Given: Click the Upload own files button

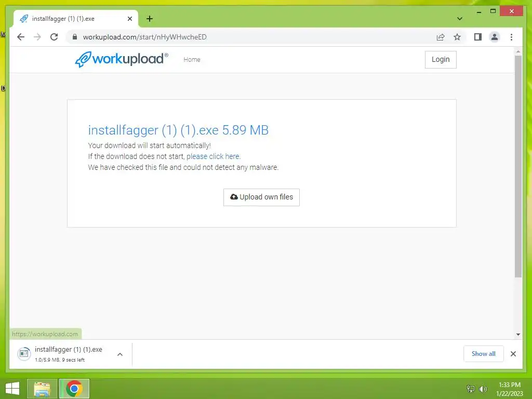Looking at the screenshot, I should tap(261, 197).
